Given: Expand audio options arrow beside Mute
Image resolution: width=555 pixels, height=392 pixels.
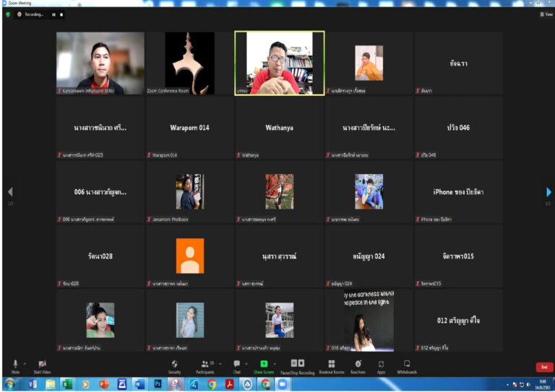Looking at the screenshot, I should (x=25, y=364).
